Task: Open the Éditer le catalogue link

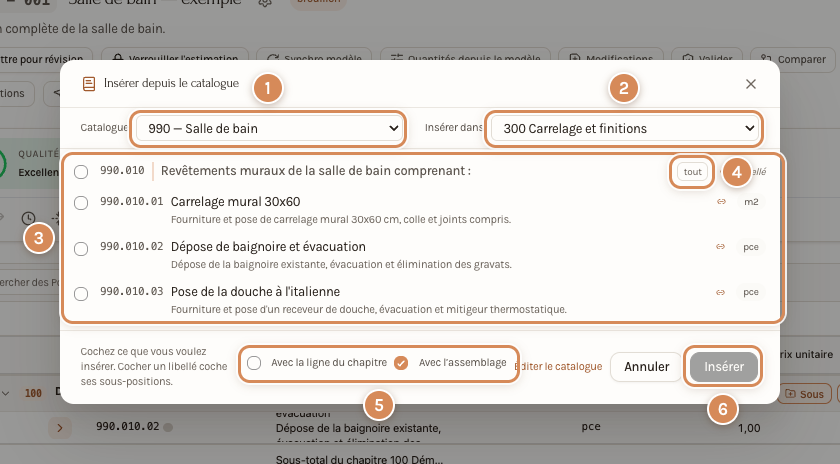Action: coord(558,366)
